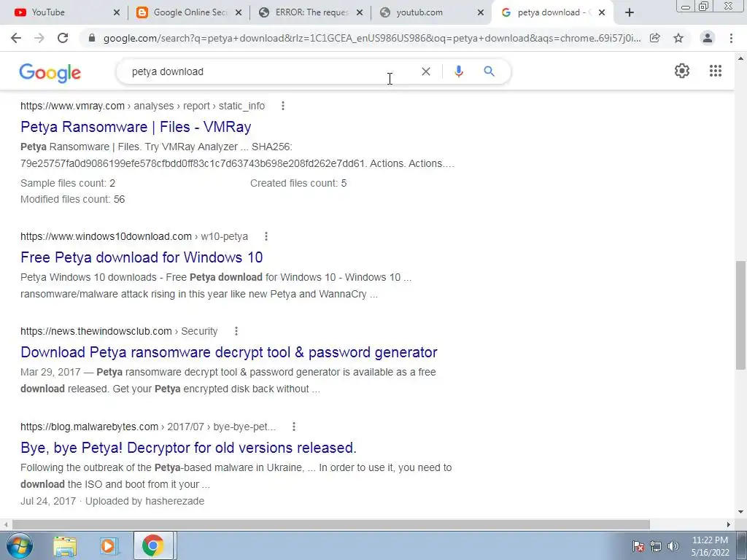Click the Chrome taskbar icon
This screenshot has height=560, width=747.
pyautogui.click(x=152, y=545)
